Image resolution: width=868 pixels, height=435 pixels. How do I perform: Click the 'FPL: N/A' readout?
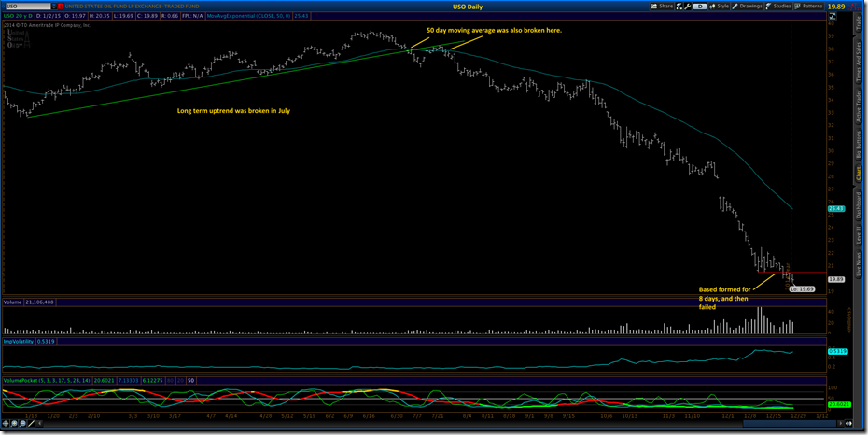[x=192, y=16]
